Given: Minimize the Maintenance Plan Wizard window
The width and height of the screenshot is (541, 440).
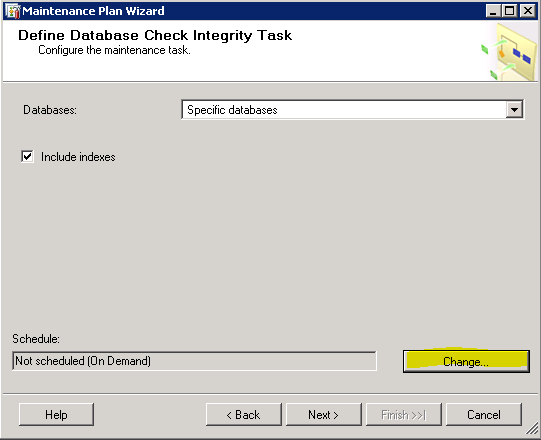Looking at the screenshot, I should [x=493, y=11].
